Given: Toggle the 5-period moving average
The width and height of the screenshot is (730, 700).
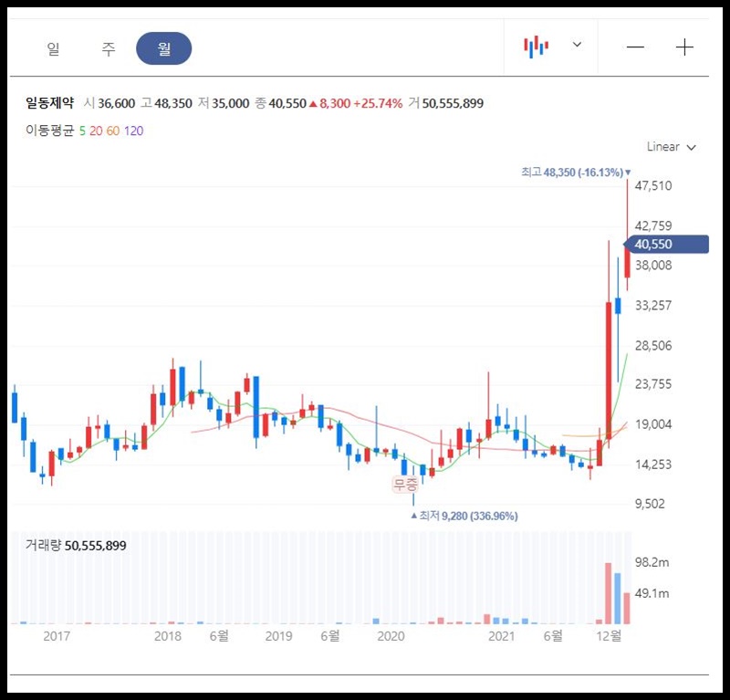Looking at the screenshot, I should click(82, 131).
